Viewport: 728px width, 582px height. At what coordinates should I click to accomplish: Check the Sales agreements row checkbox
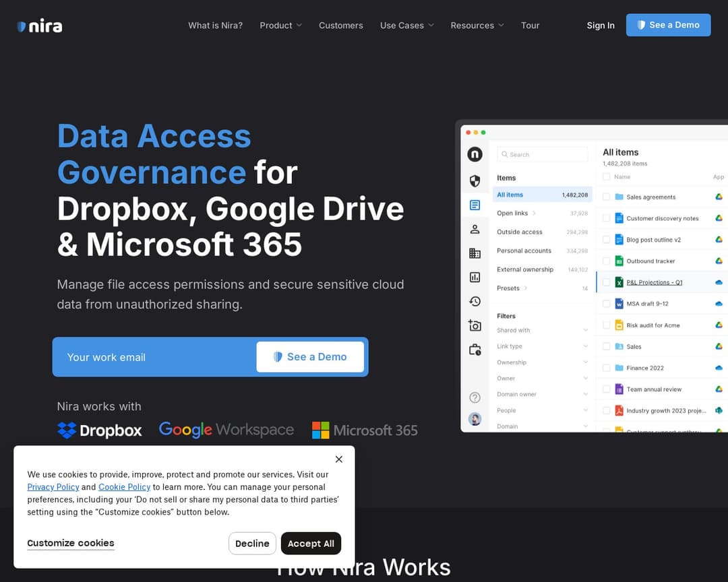point(606,197)
